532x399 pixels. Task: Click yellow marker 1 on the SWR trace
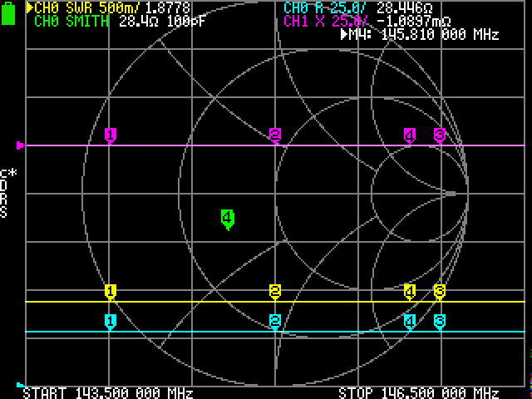(110, 291)
